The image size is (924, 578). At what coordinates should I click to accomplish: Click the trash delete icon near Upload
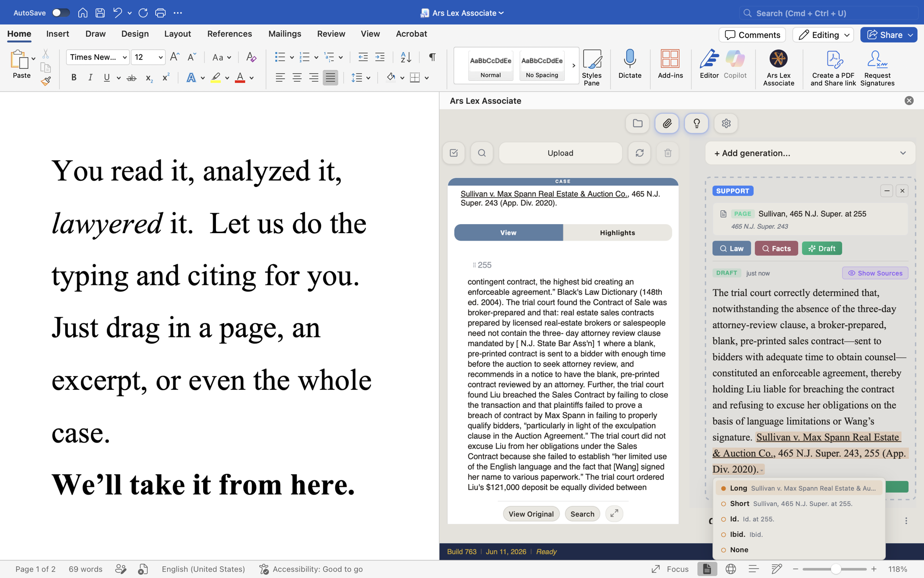[668, 153]
